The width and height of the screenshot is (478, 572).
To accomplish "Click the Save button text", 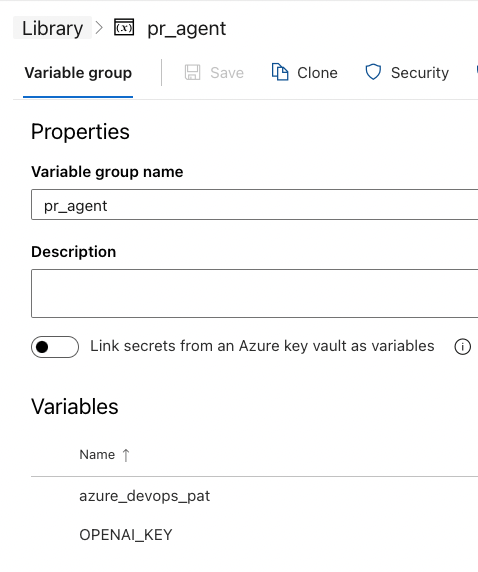I will pyautogui.click(x=227, y=73).
